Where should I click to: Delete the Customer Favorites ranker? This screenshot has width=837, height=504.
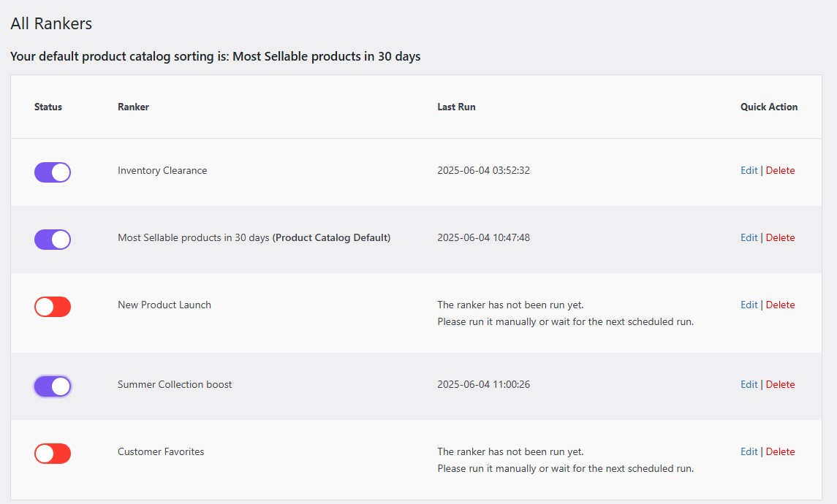(x=781, y=451)
